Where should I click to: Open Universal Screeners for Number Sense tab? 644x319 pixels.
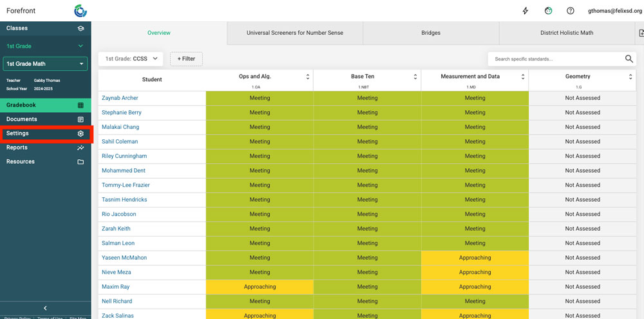(x=295, y=33)
